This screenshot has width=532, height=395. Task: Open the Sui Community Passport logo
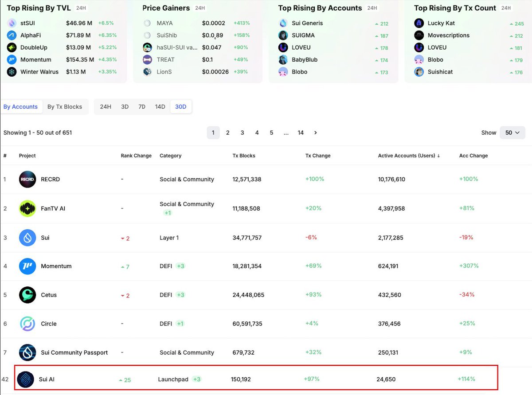pos(27,352)
